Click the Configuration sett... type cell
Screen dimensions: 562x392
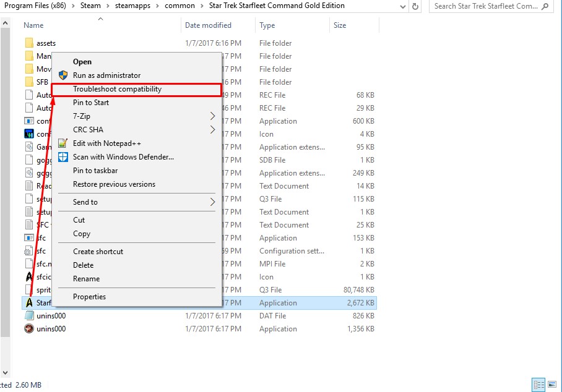click(x=292, y=251)
